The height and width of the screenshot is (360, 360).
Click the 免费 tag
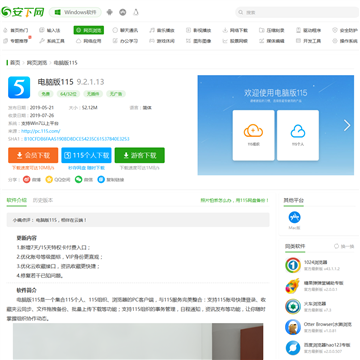pyautogui.click(x=46, y=94)
